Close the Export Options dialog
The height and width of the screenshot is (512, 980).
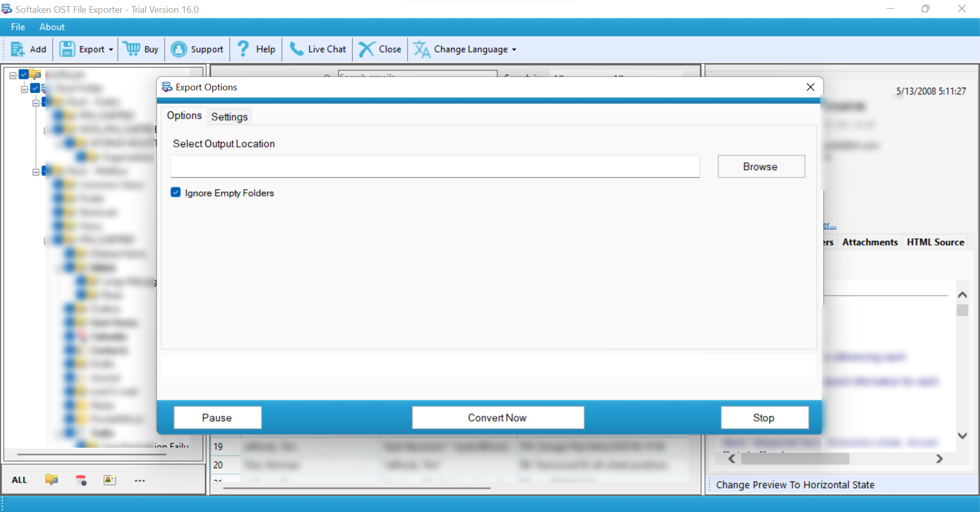point(810,87)
